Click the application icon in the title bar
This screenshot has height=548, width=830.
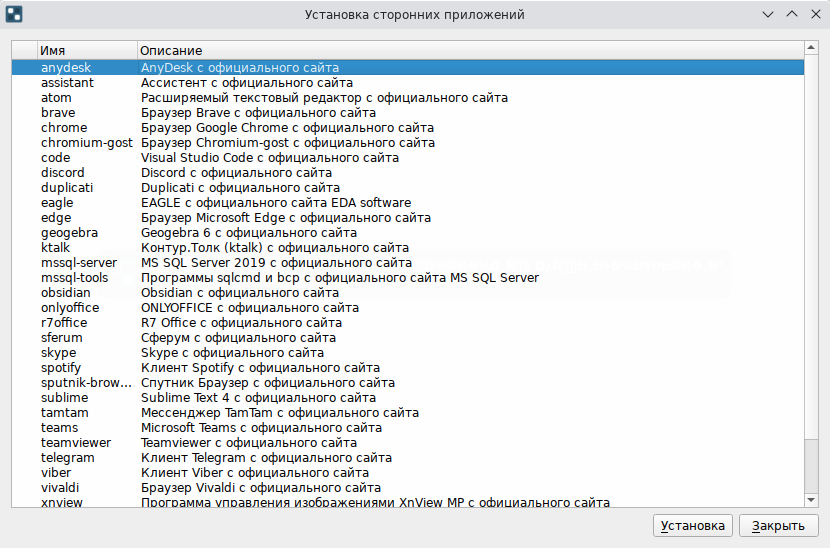[14, 14]
